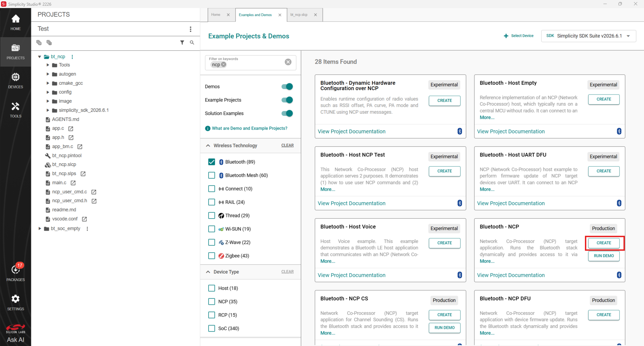This screenshot has height=346, width=644.
Task: Open the Home view in sidebar
Action: pos(15,22)
